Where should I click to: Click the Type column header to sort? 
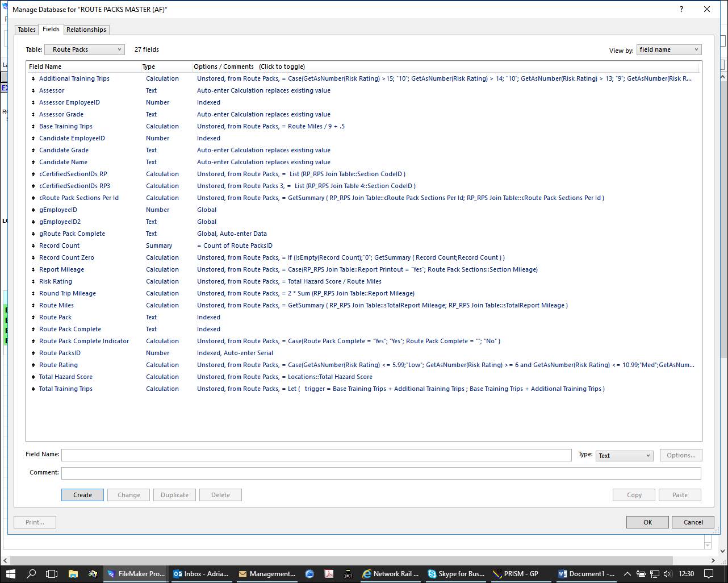(x=166, y=66)
